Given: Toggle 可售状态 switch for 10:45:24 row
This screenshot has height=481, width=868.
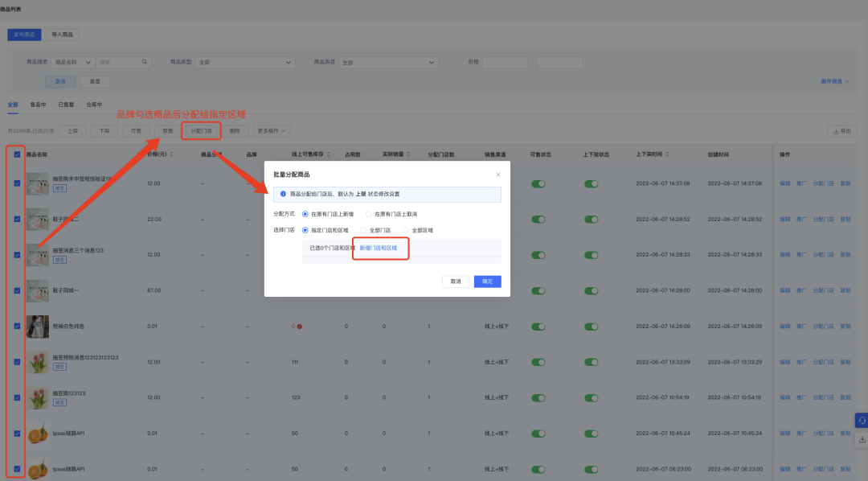Looking at the screenshot, I should coord(538,434).
